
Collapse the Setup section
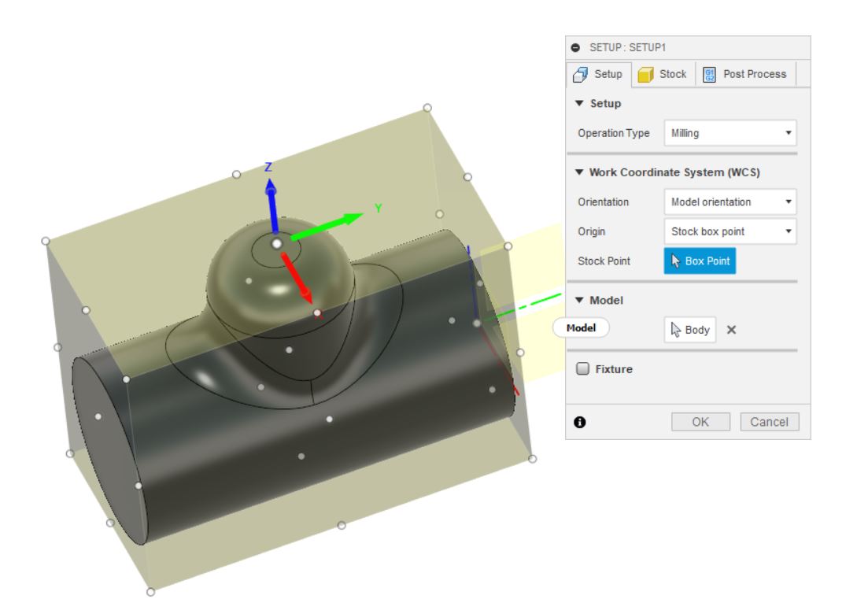[x=580, y=101]
